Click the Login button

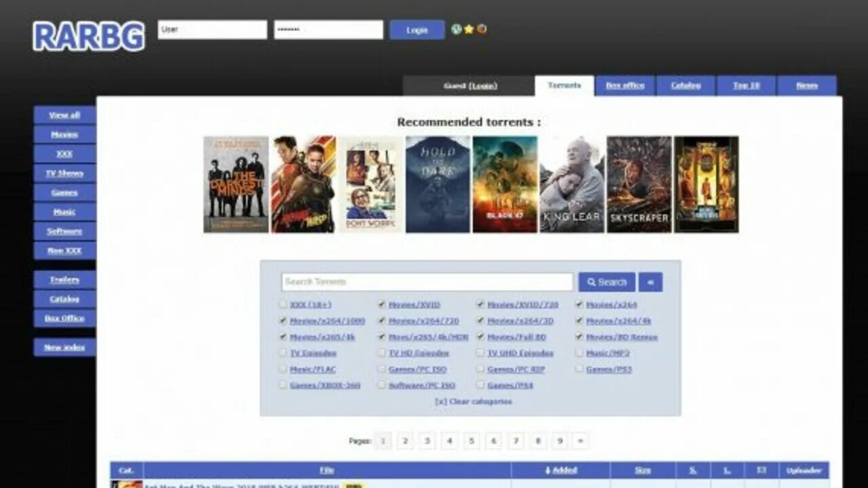[x=417, y=30]
